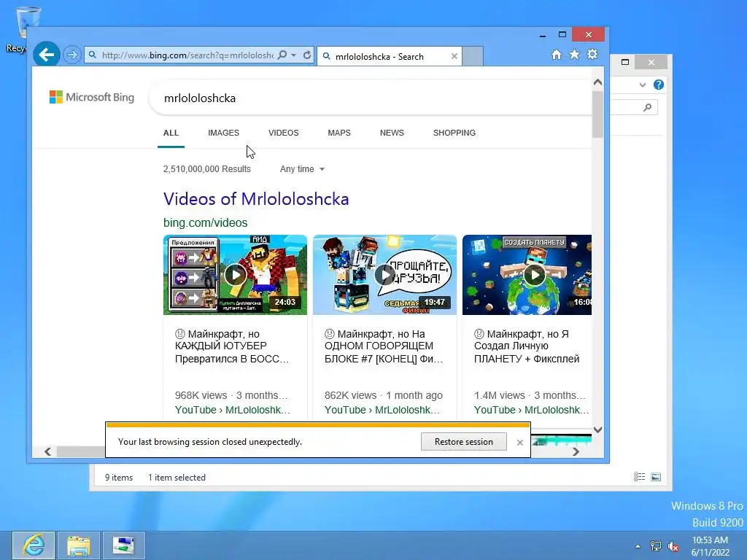Screen dimensions: 747x560
Task: Switch to the IMAGES tab
Action: (223, 133)
